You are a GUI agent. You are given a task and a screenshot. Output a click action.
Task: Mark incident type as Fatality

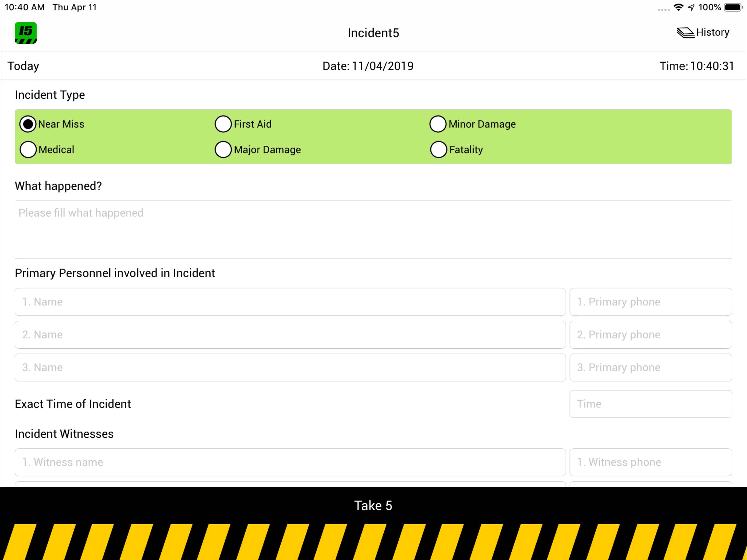pyautogui.click(x=438, y=149)
